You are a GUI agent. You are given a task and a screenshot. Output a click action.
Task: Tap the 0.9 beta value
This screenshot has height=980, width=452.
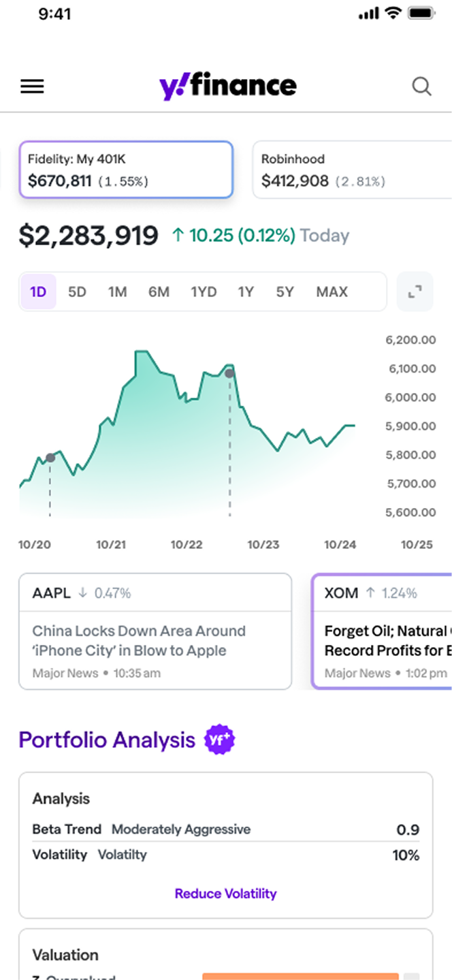pos(408,830)
